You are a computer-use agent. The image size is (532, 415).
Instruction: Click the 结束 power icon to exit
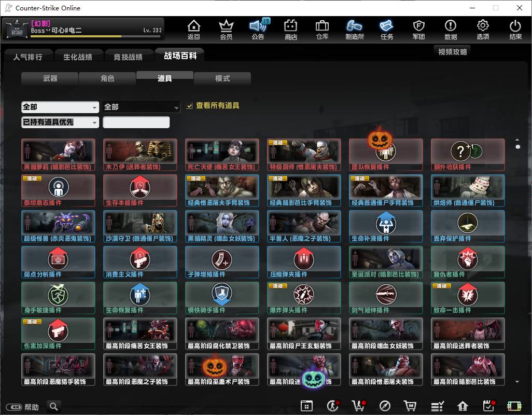click(515, 30)
